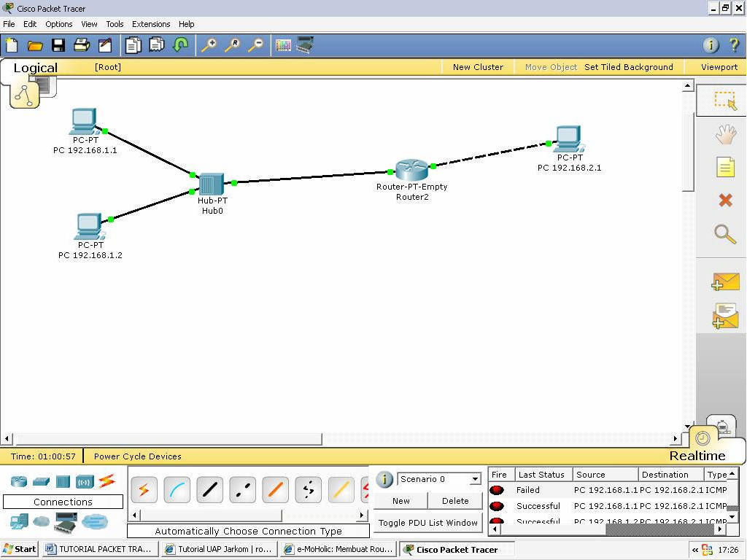747x560 pixels.
Task: Open the Edit menu
Action: (29, 24)
